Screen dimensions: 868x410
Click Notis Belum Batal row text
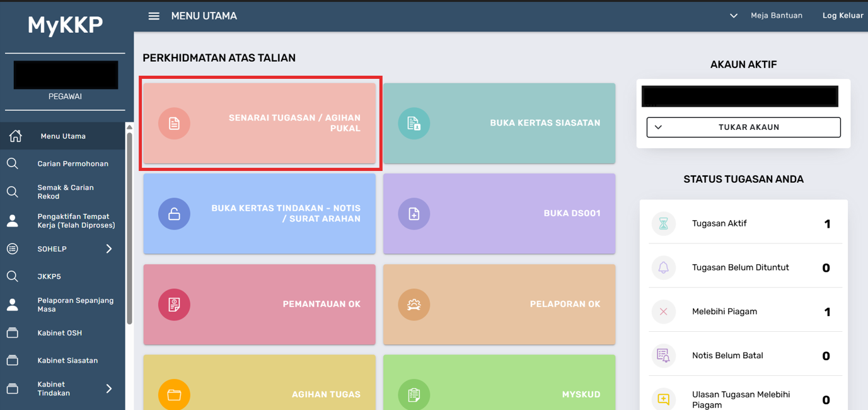[x=727, y=356]
